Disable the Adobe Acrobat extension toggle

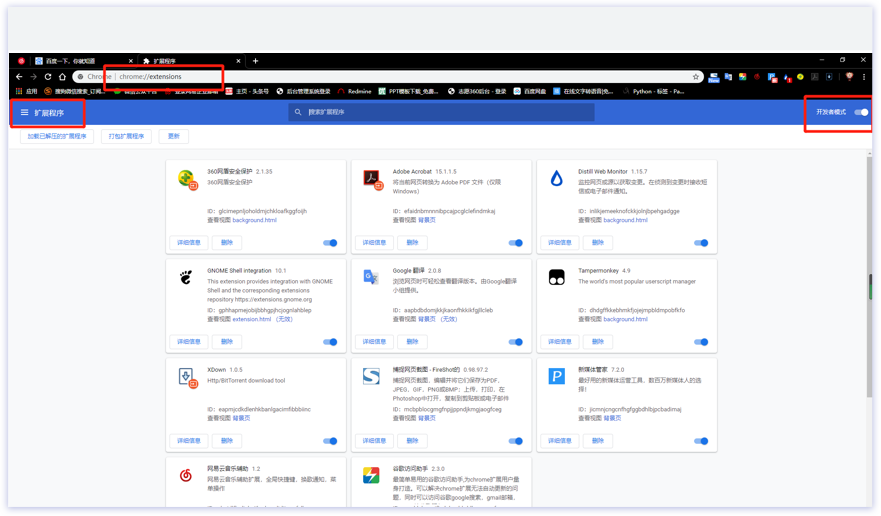coord(515,243)
